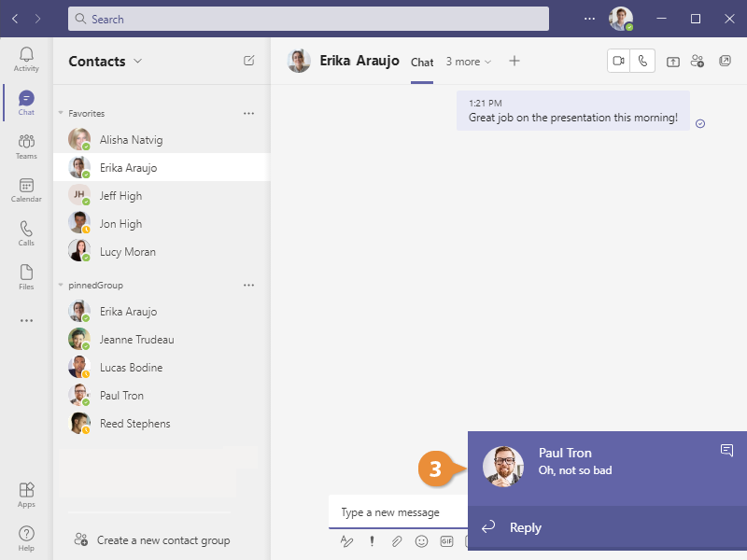Click the new chat compose icon
Image resolution: width=747 pixels, height=560 pixels.
248,61
